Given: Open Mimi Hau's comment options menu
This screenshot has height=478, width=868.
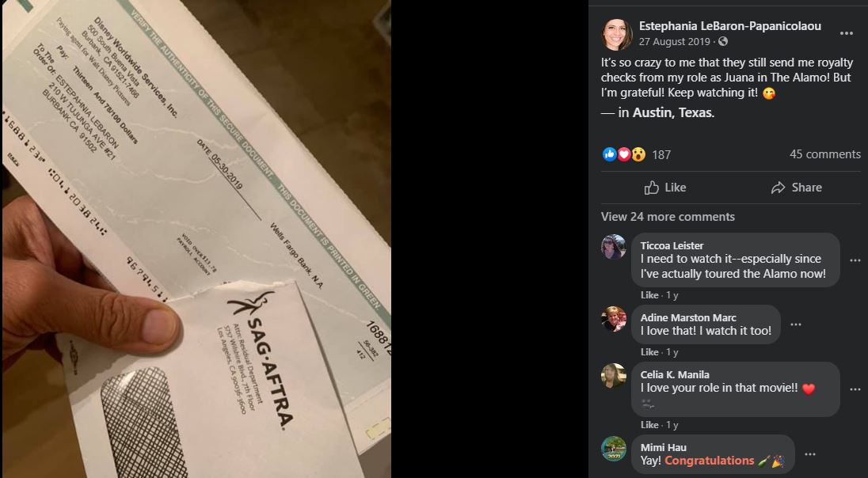Looking at the screenshot, I should coord(810,454).
